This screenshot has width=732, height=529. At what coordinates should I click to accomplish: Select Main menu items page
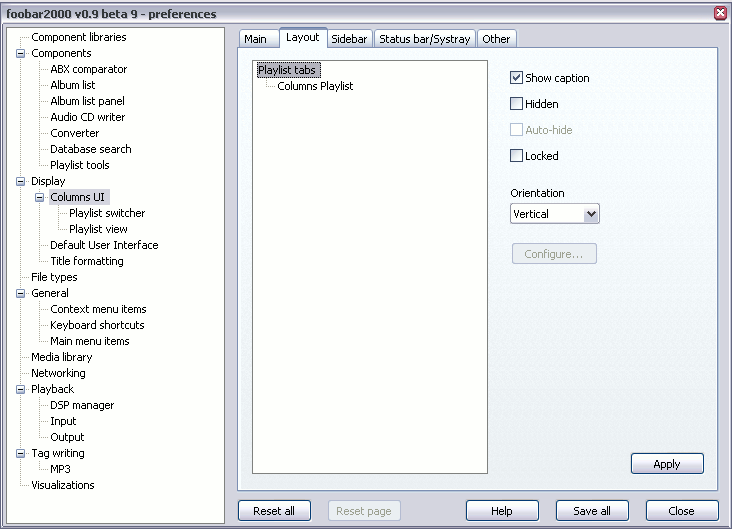90,341
